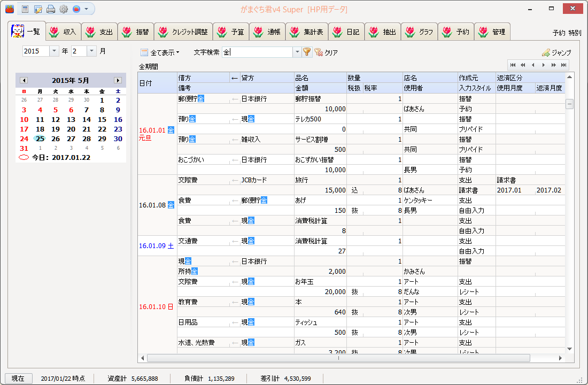Click the table's vertical scrollbar up arrow
Viewport: 588px width, 385px height.
pyautogui.click(x=570, y=77)
